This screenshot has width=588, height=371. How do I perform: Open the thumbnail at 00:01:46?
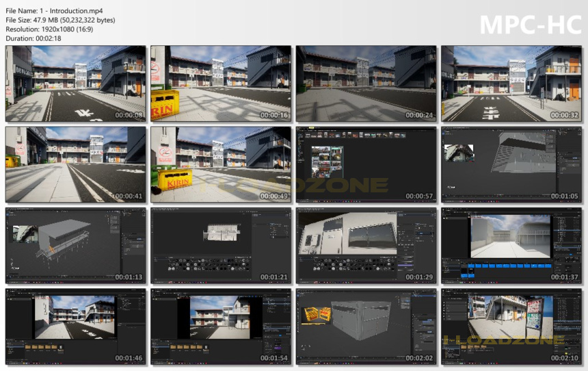click(75, 327)
